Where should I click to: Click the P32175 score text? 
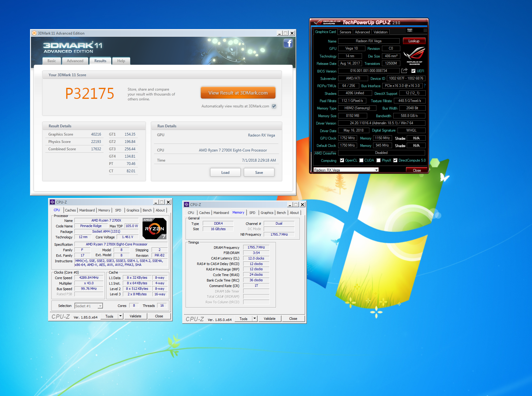coord(89,93)
